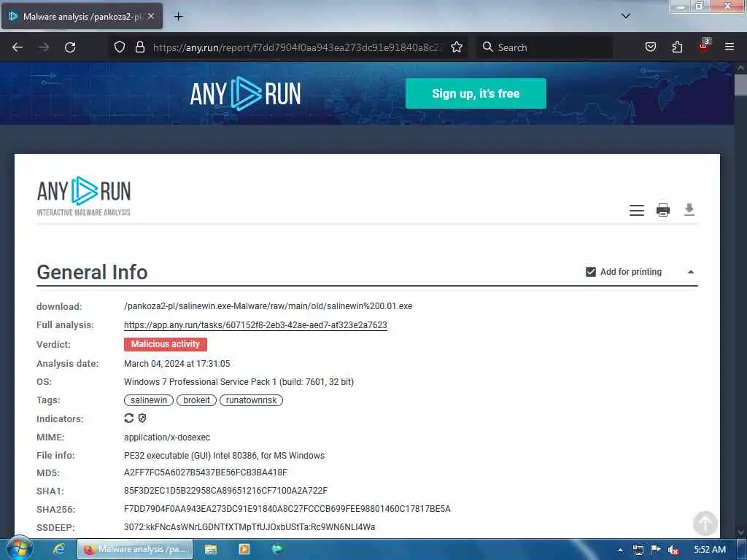Click the muted volume tray icon
747x560 pixels.
point(673,550)
